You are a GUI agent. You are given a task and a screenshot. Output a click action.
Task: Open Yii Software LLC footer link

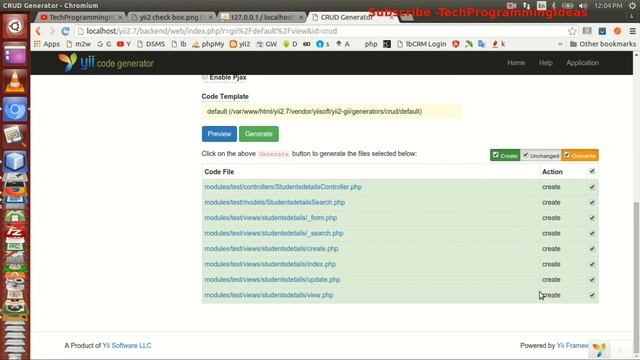tap(127, 345)
